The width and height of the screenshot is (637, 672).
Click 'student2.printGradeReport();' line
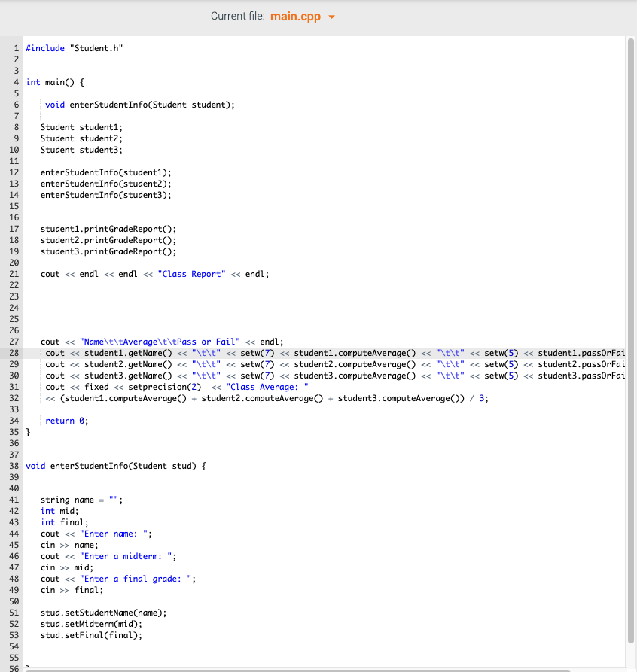(108, 240)
